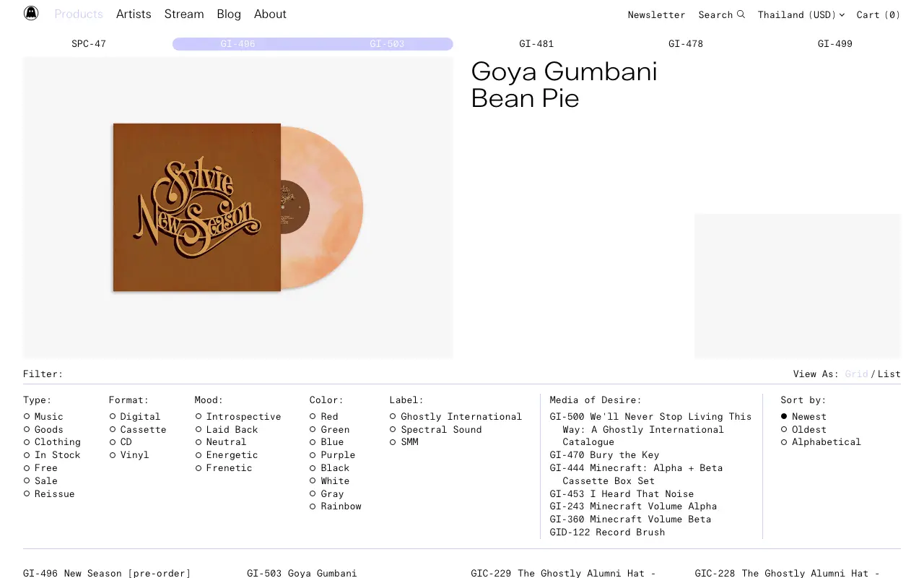The image size is (924, 578).
Task: Switch view to Grid
Action: coord(856,374)
